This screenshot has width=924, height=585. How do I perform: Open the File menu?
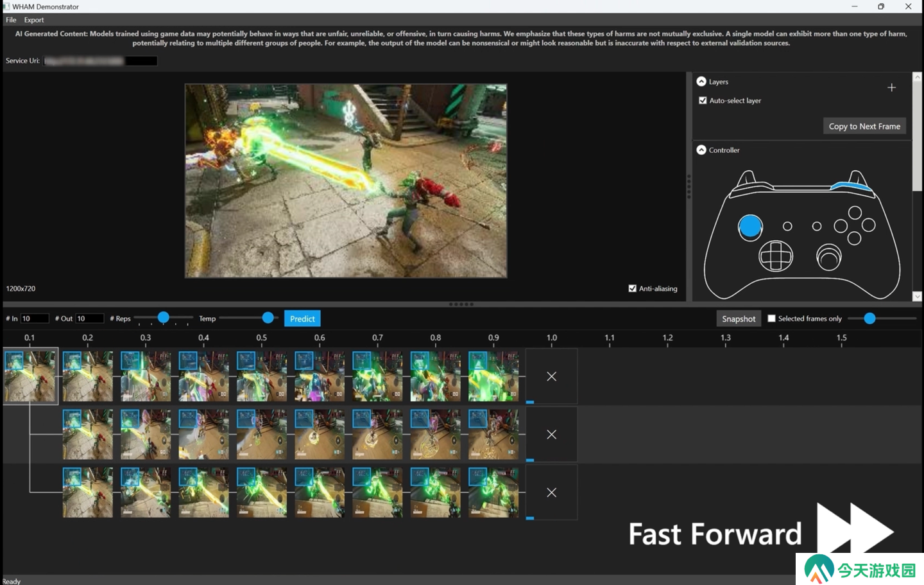pos(11,20)
